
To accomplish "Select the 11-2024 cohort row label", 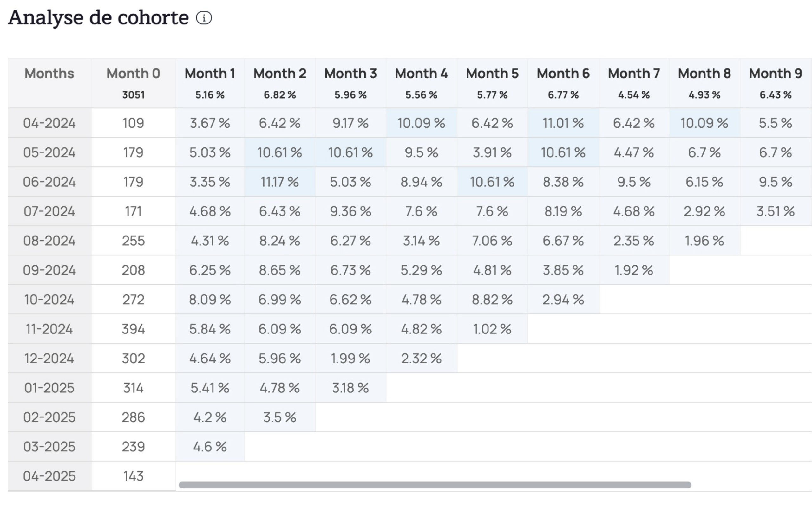I will click(49, 329).
